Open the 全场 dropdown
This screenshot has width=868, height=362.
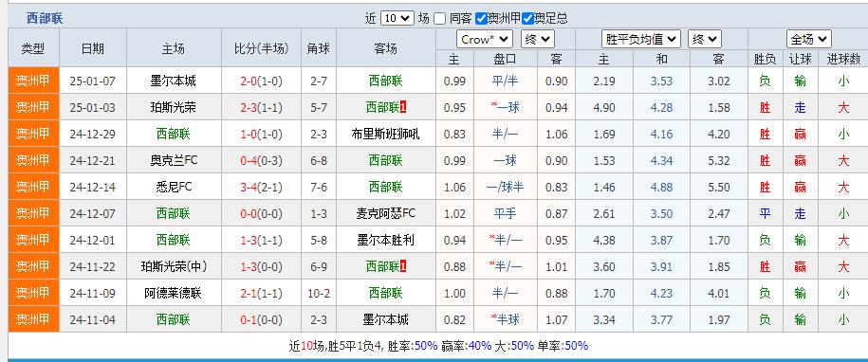tap(809, 39)
